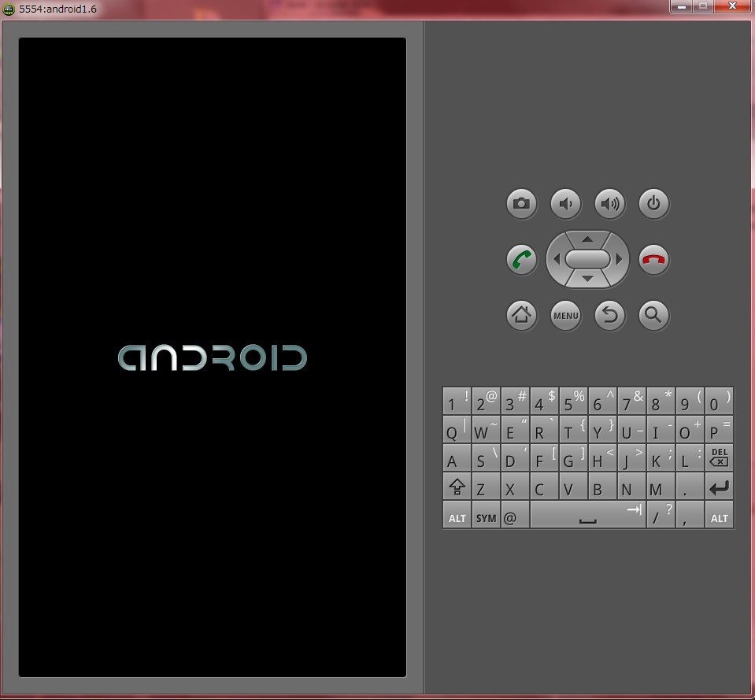Click the H key
Image resolution: width=755 pixels, height=700 pixels.
tap(602, 457)
